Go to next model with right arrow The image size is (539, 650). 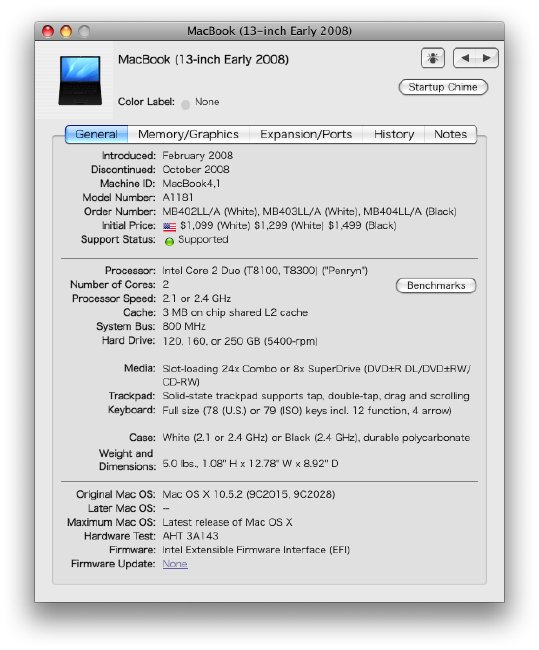(x=487, y=58)
